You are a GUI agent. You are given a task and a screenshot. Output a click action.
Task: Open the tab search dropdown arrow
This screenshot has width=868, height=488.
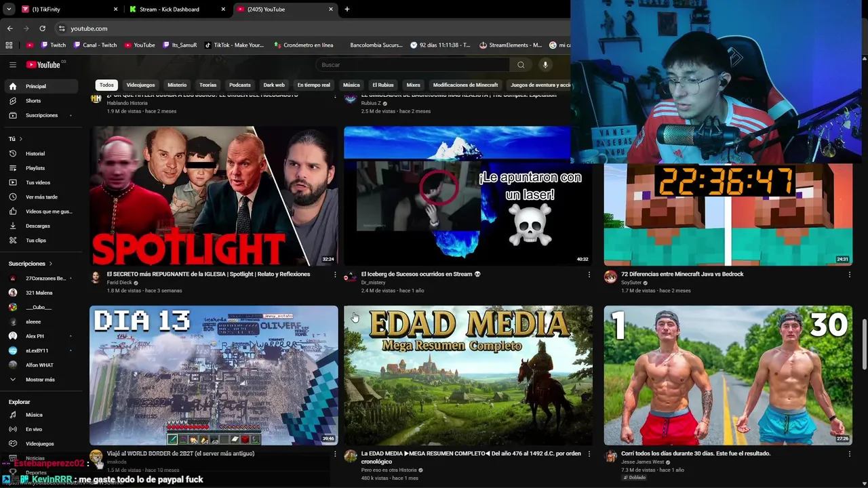(9, 9)
